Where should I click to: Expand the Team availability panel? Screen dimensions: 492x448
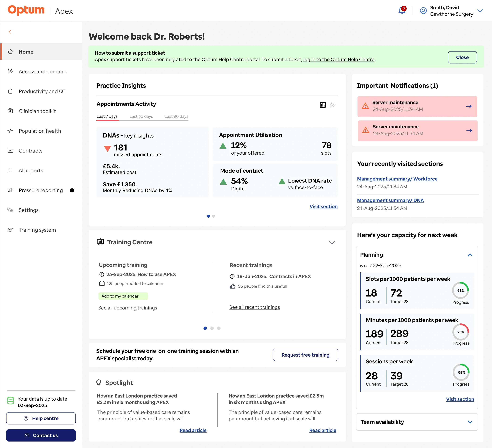(x=470, y=422)
